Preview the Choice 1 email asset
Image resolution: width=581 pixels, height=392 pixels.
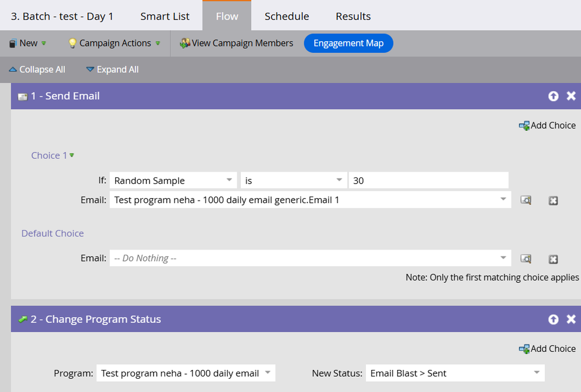[525, 200]
